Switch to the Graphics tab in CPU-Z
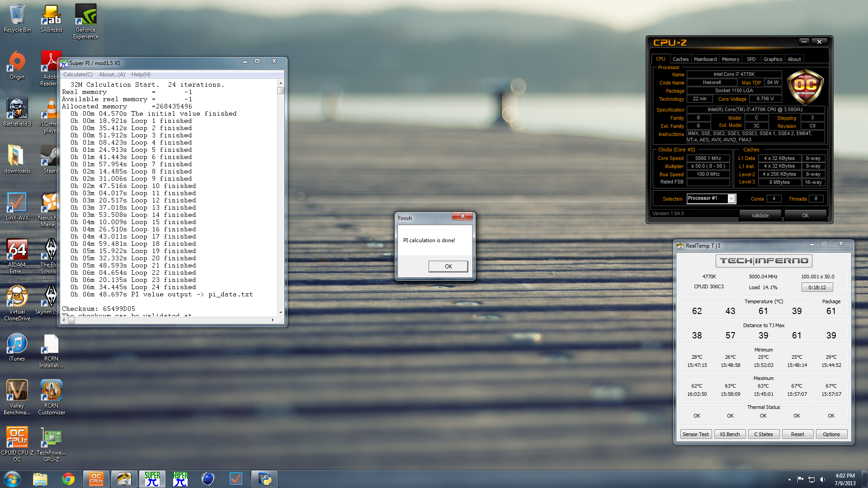Image resolution: width=868 pixels, height=488 pixels. click(773, 59)
